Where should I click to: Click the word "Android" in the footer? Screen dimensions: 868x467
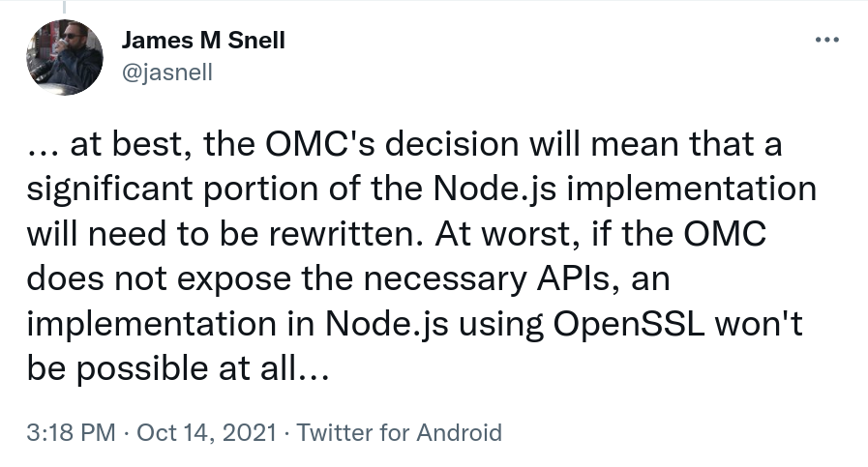[459, 433]
